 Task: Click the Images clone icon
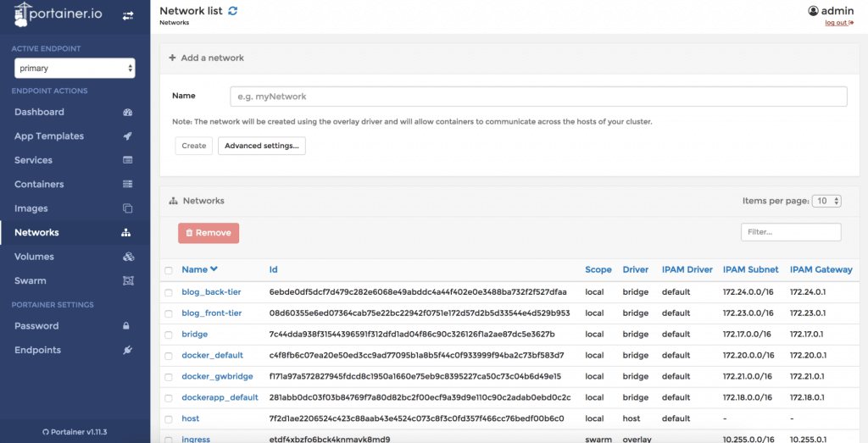pyautogui.click(x=128, y=208)
